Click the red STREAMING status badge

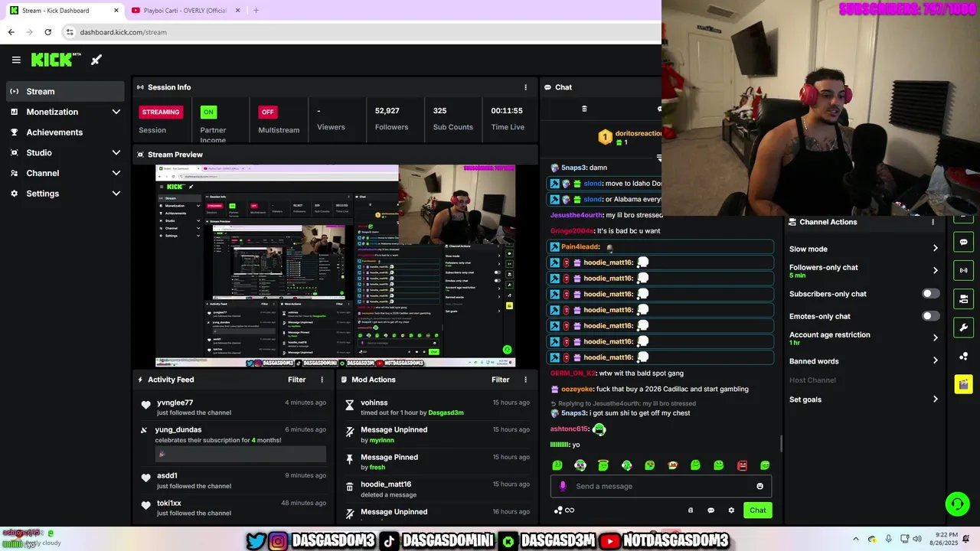coord(161,112)
